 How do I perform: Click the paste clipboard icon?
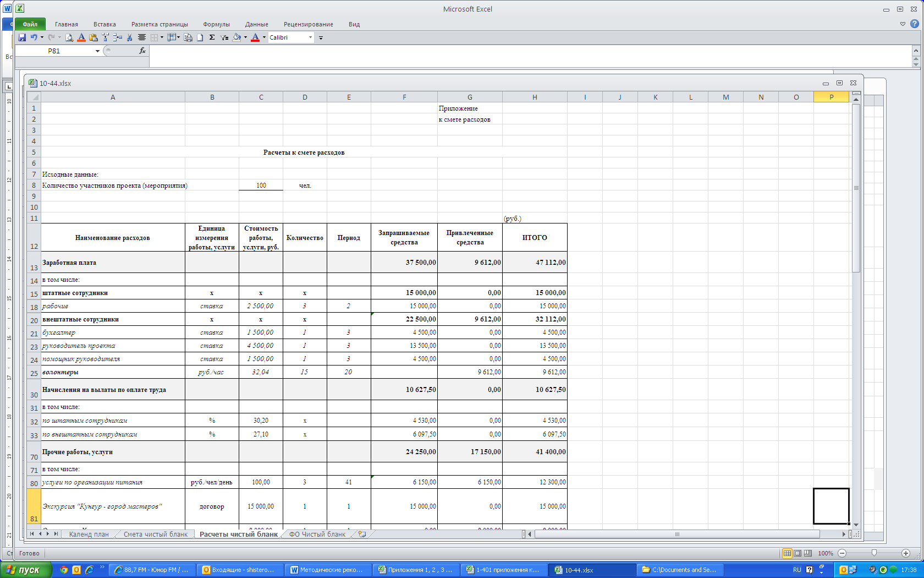(94, 37)
